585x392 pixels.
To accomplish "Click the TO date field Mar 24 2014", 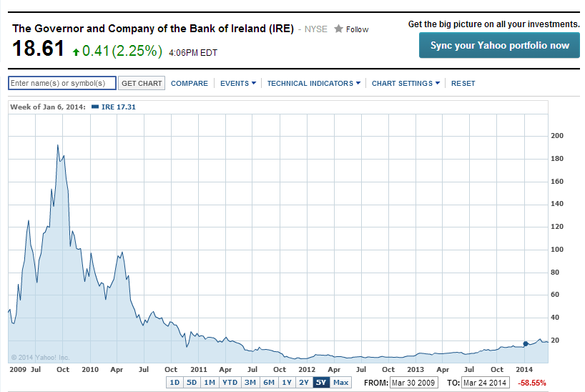I will (x=485, y=383).
